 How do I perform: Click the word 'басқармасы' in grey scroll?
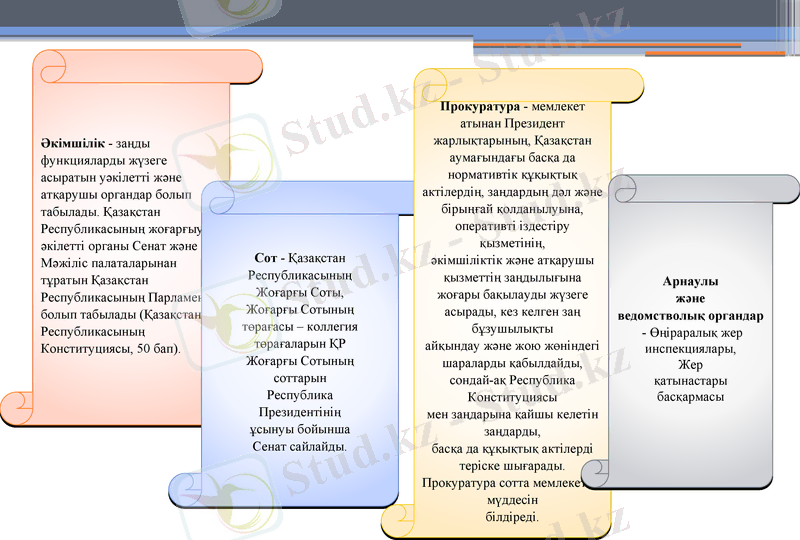click(x=690, y=397)
